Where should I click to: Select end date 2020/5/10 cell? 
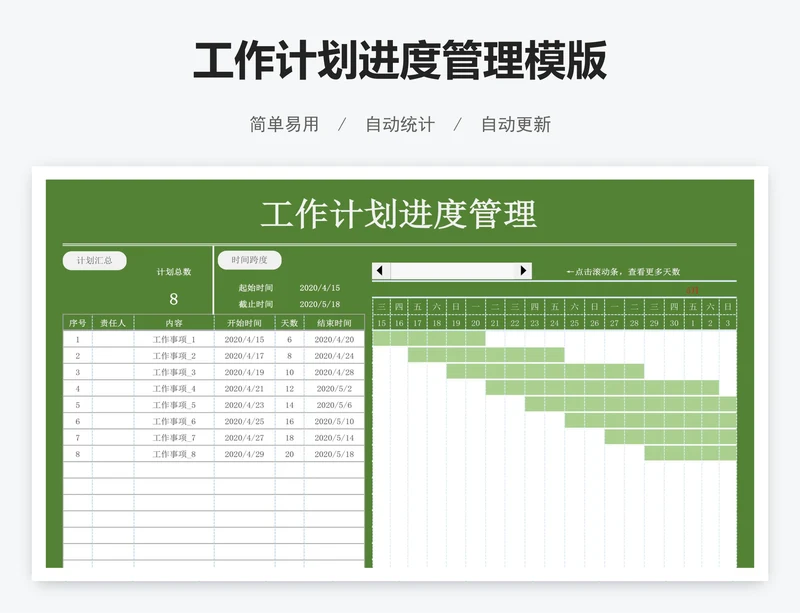pyautogui.click(x=334, y=421)
